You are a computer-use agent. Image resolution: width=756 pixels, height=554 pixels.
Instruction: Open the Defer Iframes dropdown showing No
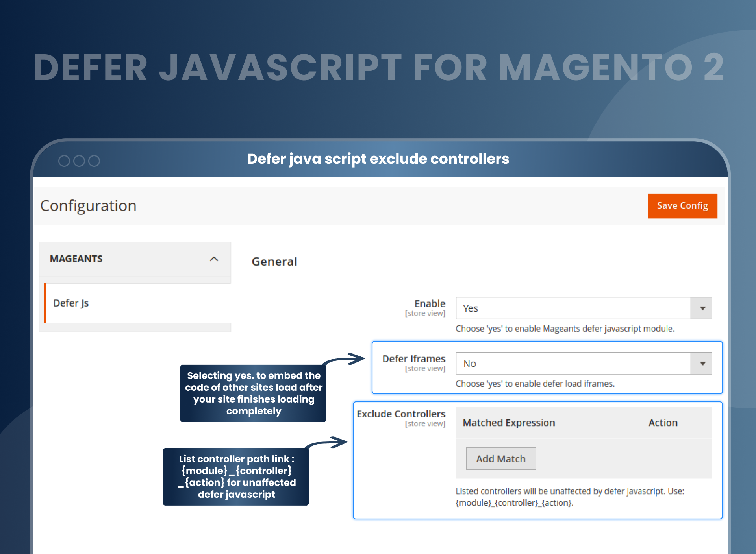(x=584, y=363)
